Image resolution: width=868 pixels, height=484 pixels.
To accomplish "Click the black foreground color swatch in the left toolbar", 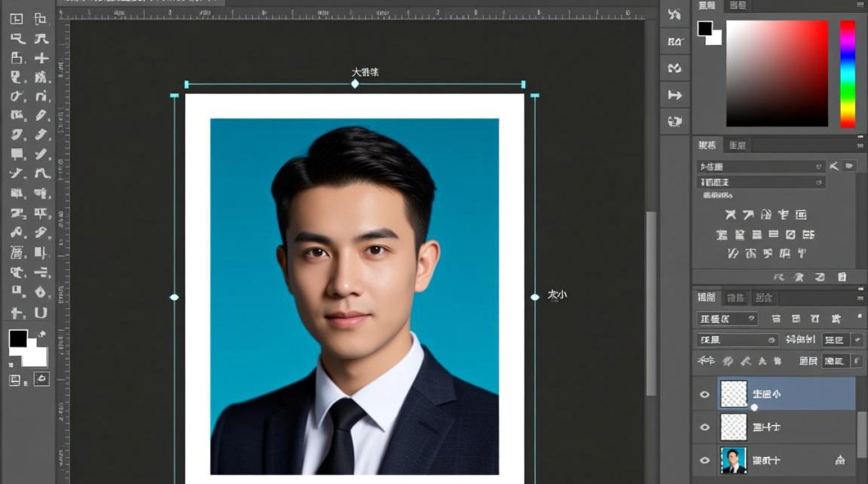I will (x=18, y=339).
